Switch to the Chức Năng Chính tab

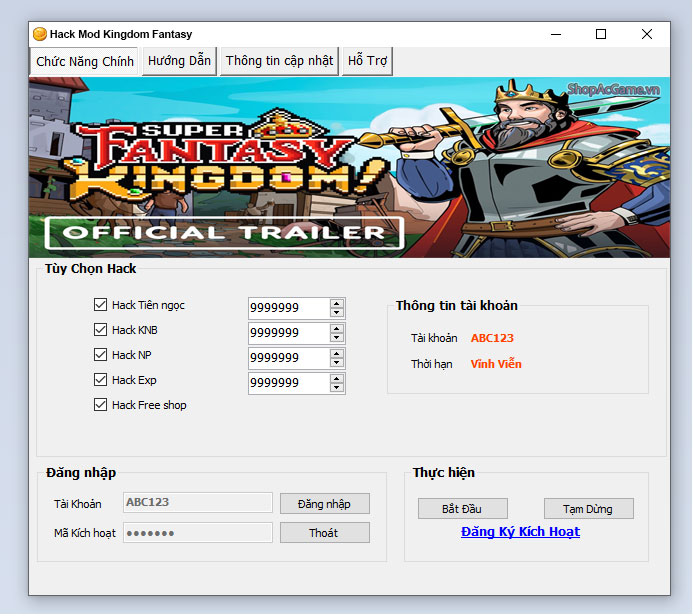click(x=84, y=61)
